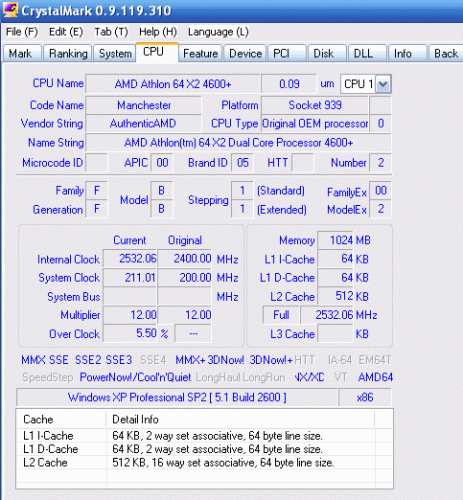Open the File (F) menu
This screenshot has width=463, height=500.
pos(22,32)
